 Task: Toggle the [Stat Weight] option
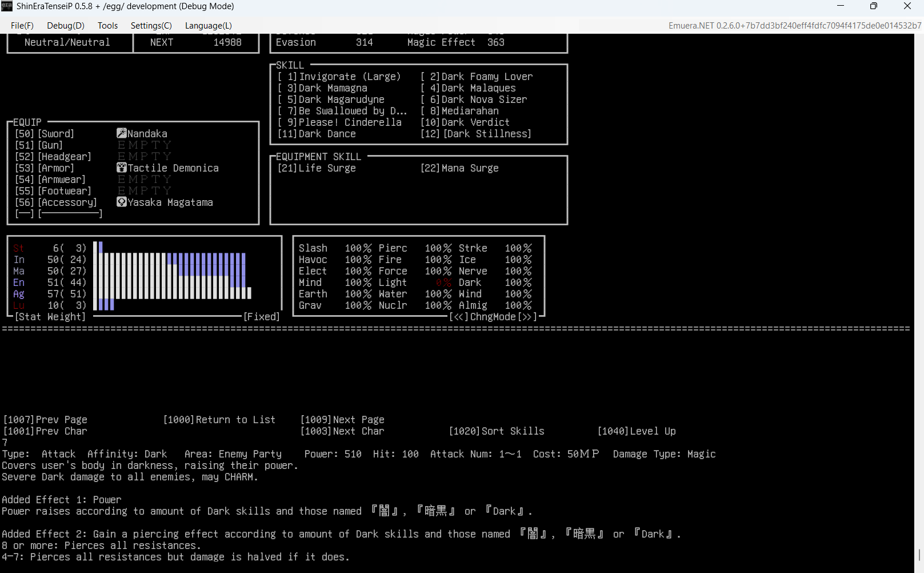(50, 317)
